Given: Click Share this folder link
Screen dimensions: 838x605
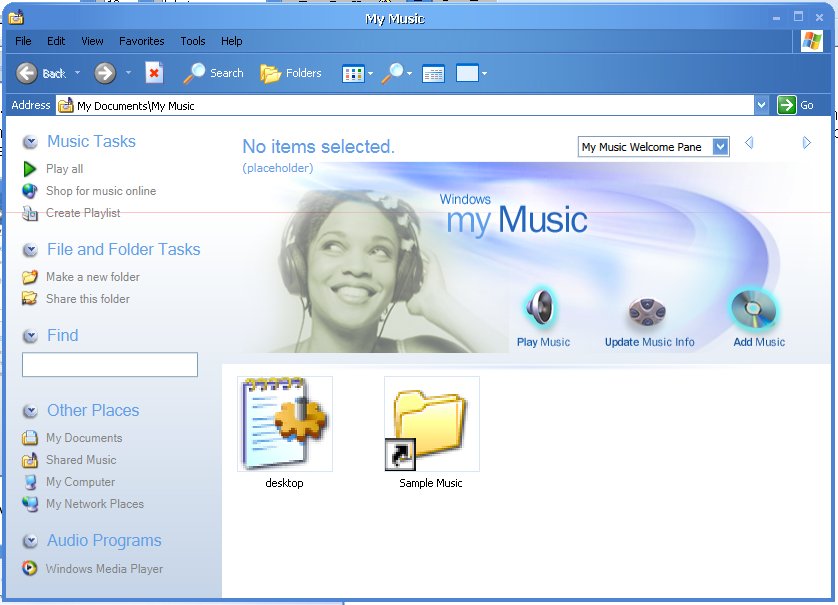Looking at the screenshot, I should click(88, 299).
